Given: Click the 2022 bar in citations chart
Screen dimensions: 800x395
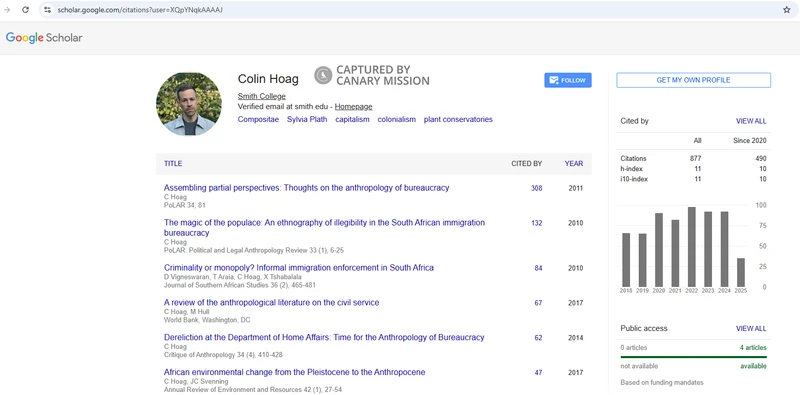Looking at the screenshot, I should tap(692, 246).
